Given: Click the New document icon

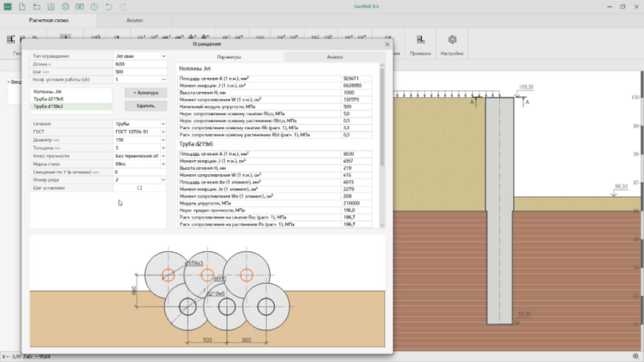Looking at the screenshot, I should (22, 7).
